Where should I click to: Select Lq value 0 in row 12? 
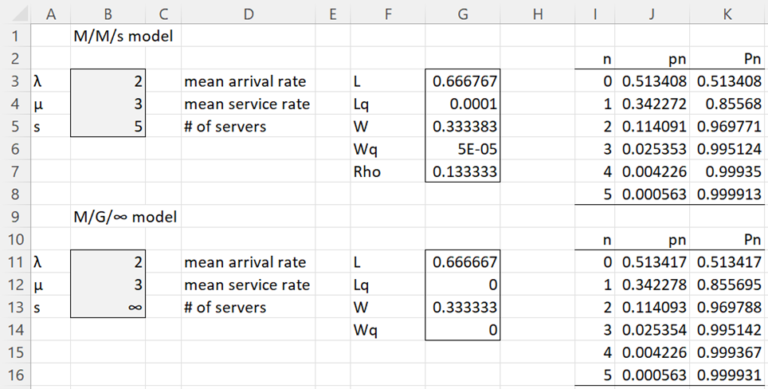462,285
